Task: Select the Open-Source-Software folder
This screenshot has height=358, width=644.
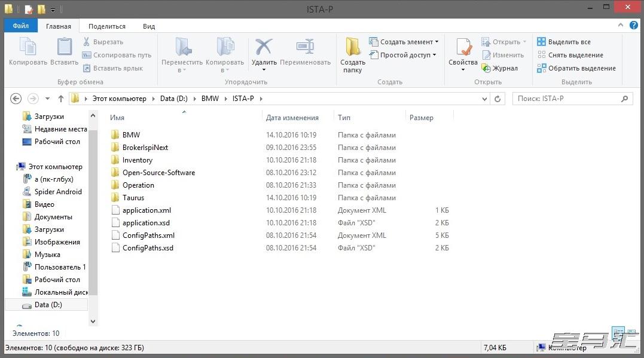Action: [158, 173]
